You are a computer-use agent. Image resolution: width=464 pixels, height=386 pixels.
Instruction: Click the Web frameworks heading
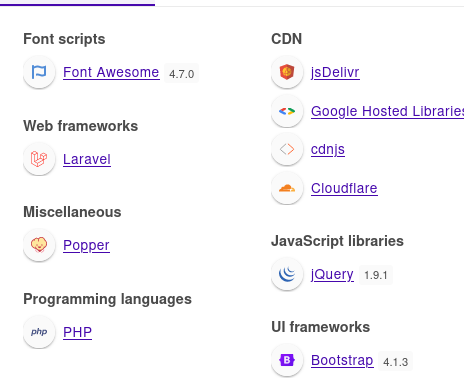(81, 126)
